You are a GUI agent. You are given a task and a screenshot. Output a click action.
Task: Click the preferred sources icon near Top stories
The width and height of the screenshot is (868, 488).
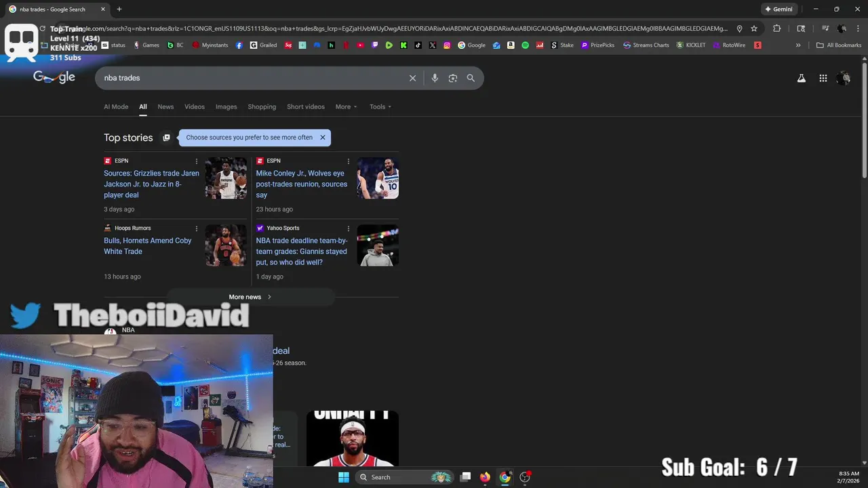[x=166, y=138]
